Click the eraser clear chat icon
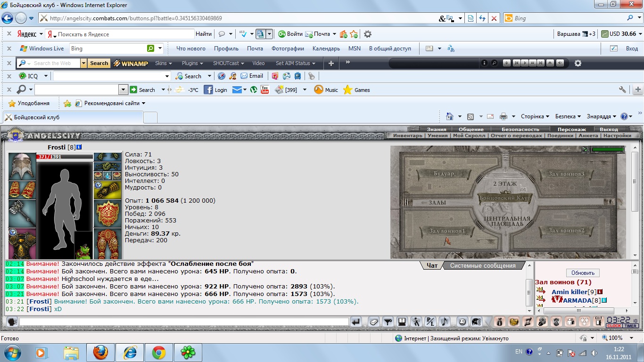Image resolution: width=644 pixels, height=362 pixels. coord(373,322)
